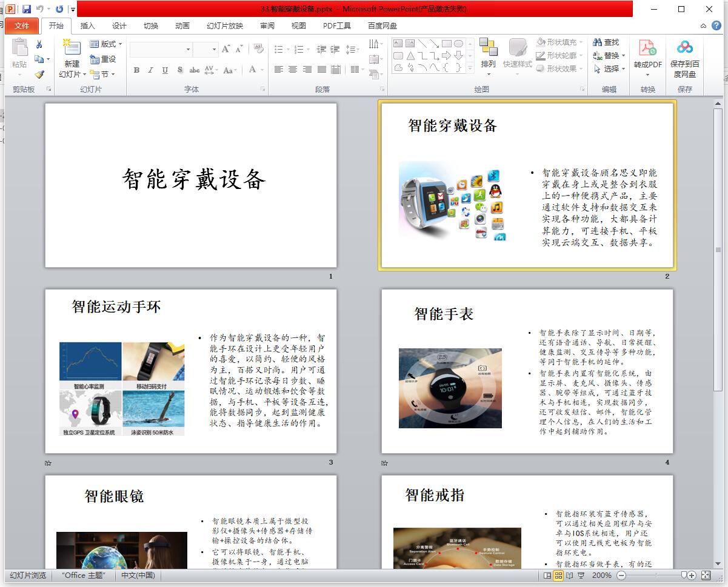Pick the rectangle shape in the gallery

[x=447, y=44]
